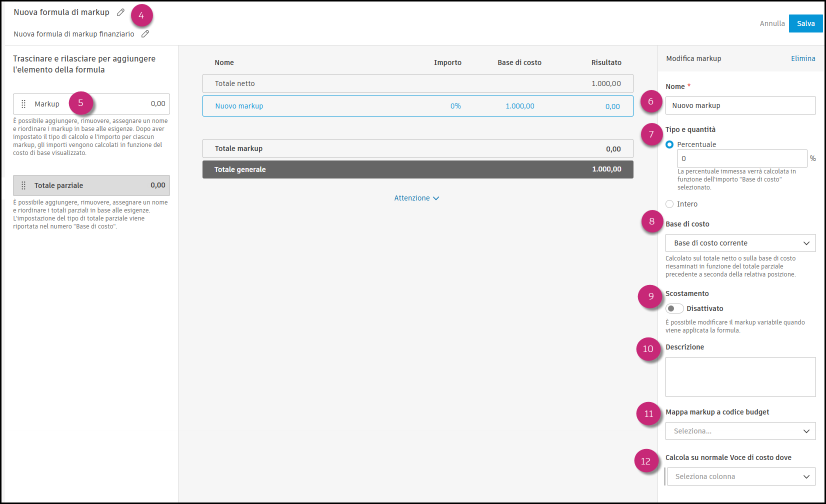This screenshot has height=504, width=826.
Task: Expand the 'Attenzione' section
Action: [416, 198]
